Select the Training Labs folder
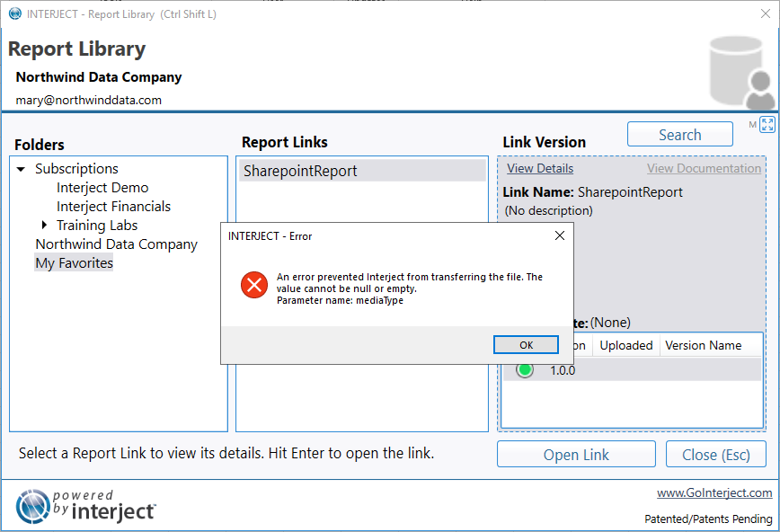Viewport: 780px width, 532px height. 97,226
